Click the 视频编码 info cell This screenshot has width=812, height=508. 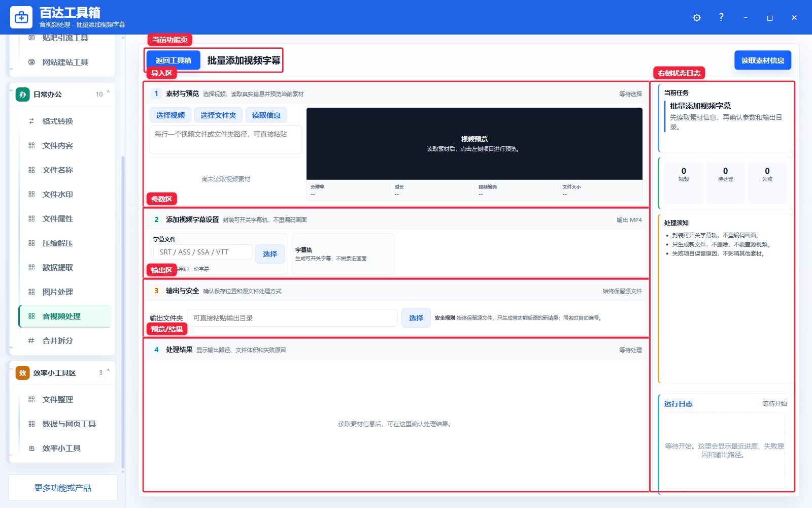(517, 190)
